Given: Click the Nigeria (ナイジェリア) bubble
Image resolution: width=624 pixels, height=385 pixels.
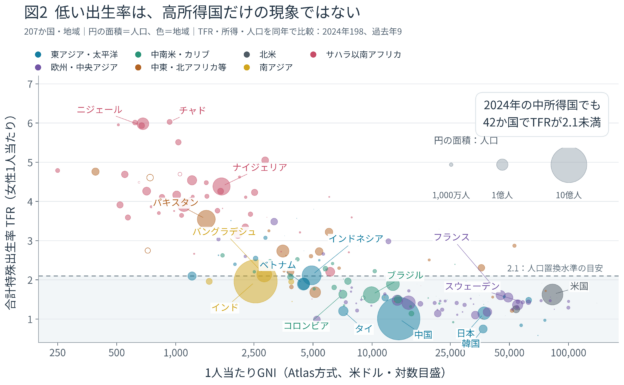Looking at the screenshot, I should pos(221,186).
